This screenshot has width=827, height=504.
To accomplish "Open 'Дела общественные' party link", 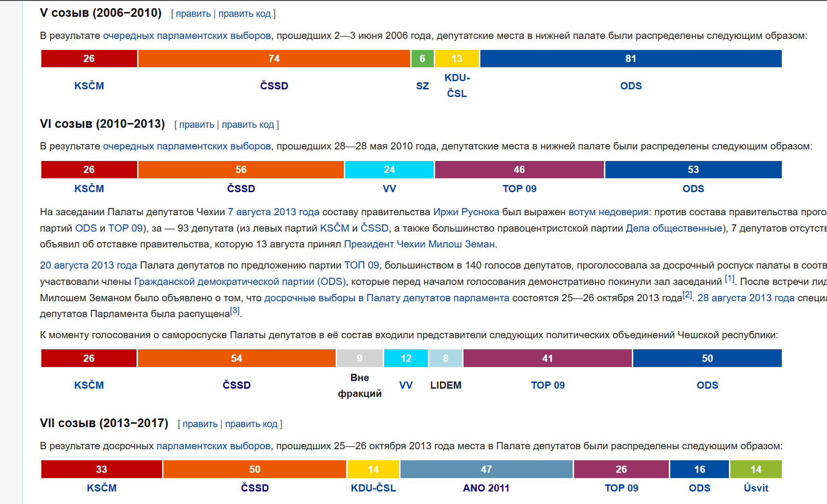I will tap(674, 228).
